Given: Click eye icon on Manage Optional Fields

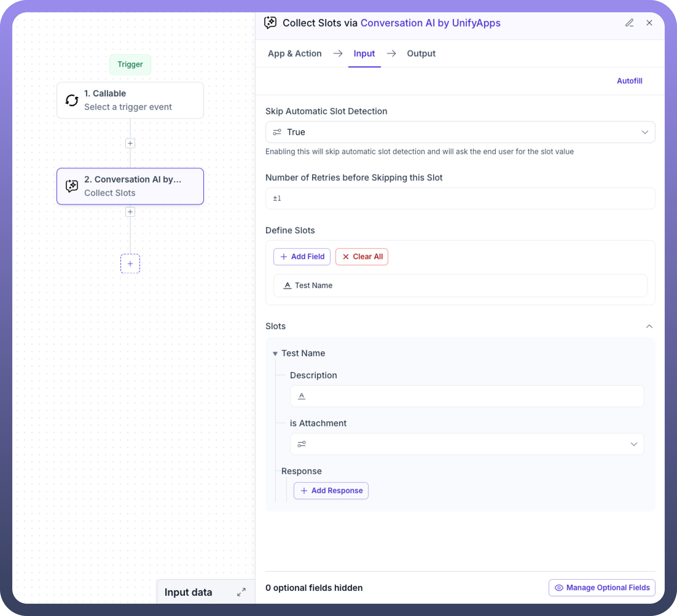Looking at the screenshot, I should tap(559, 588).
